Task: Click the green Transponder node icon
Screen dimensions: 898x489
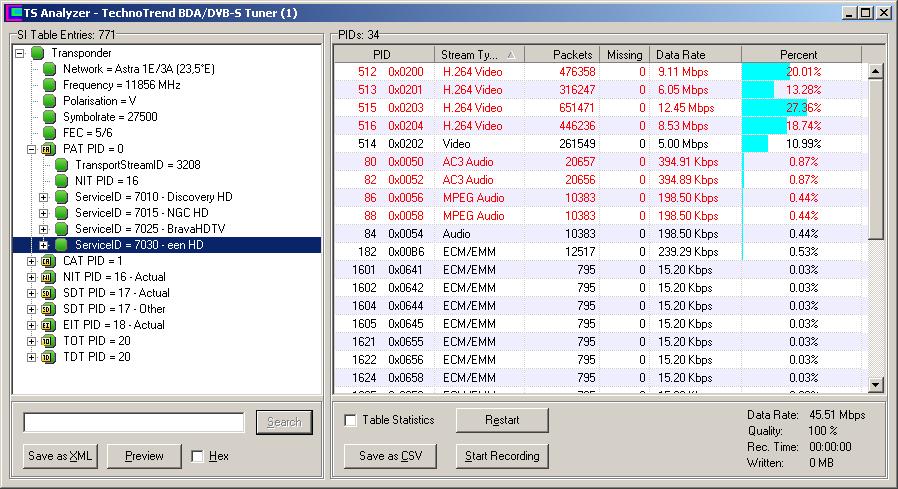Action: tap(38, 53)
